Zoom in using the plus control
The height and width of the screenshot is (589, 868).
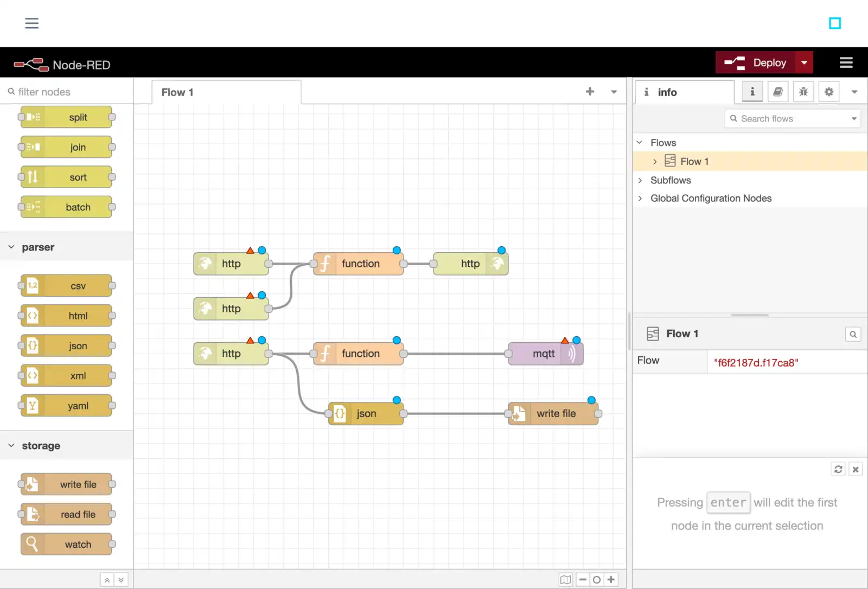point(611,579)
